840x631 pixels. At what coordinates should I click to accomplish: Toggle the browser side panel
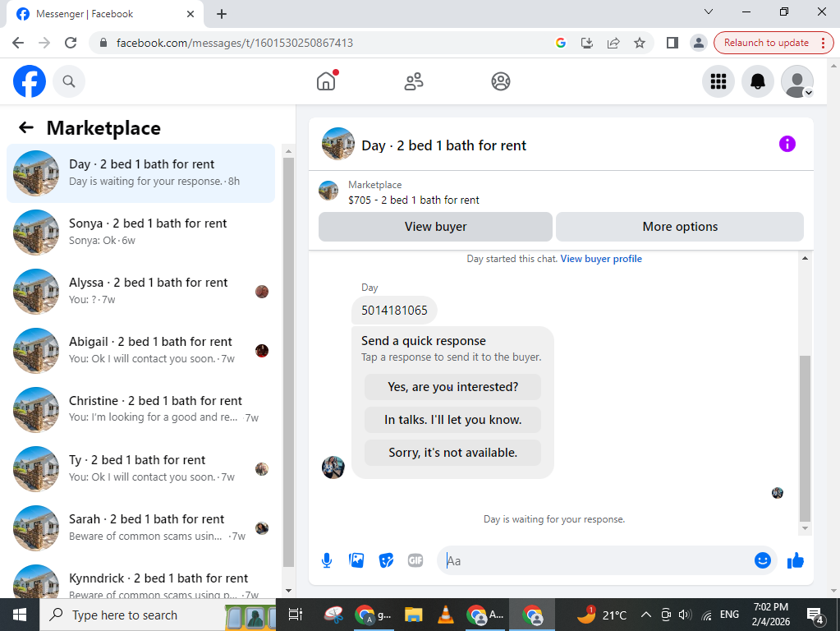672,43
